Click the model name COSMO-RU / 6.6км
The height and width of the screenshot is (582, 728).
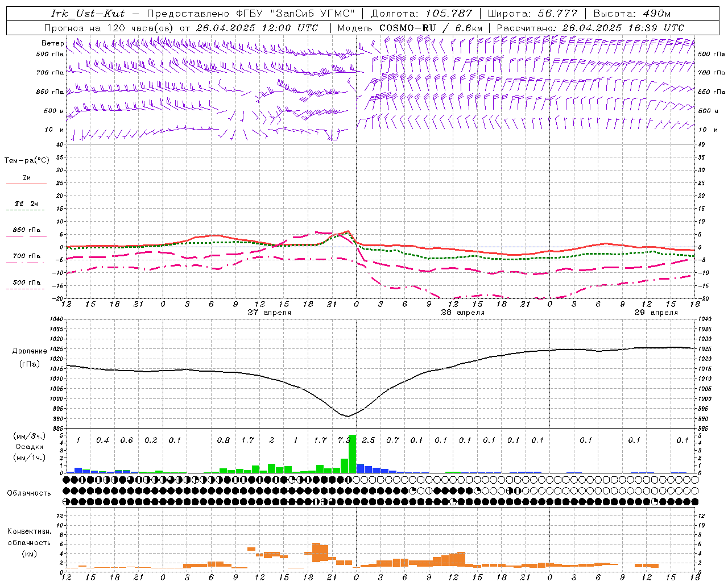pos(431,28)
